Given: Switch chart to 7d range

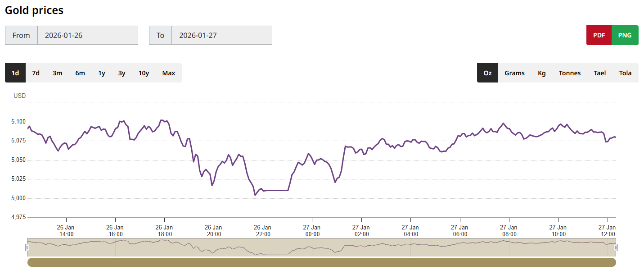Looking at the screenshot, I should pyautogui.click(x=36, y=73).
